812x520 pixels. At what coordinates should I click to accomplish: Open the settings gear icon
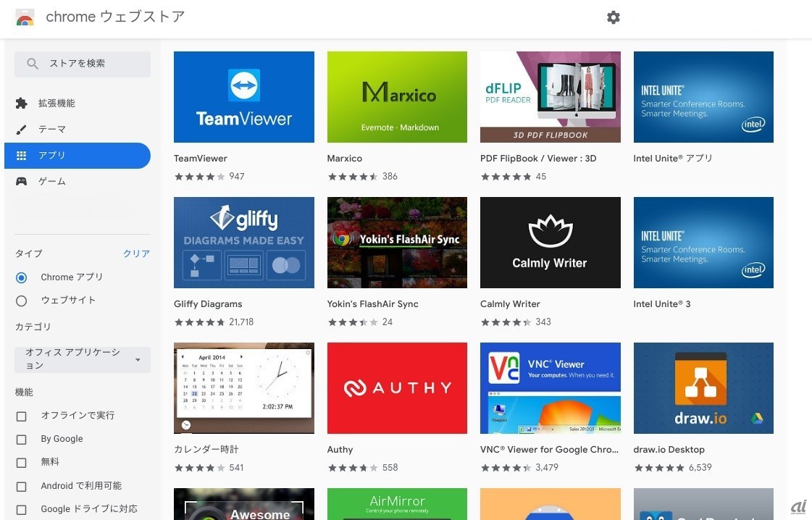click(x=613, y=17)
